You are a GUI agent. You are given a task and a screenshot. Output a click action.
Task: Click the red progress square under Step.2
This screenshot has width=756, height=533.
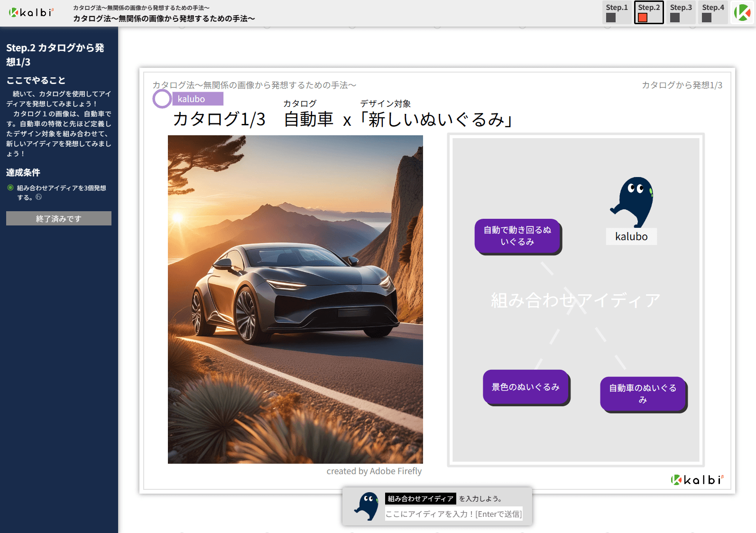pyautogui.click(x=643, y=18)
